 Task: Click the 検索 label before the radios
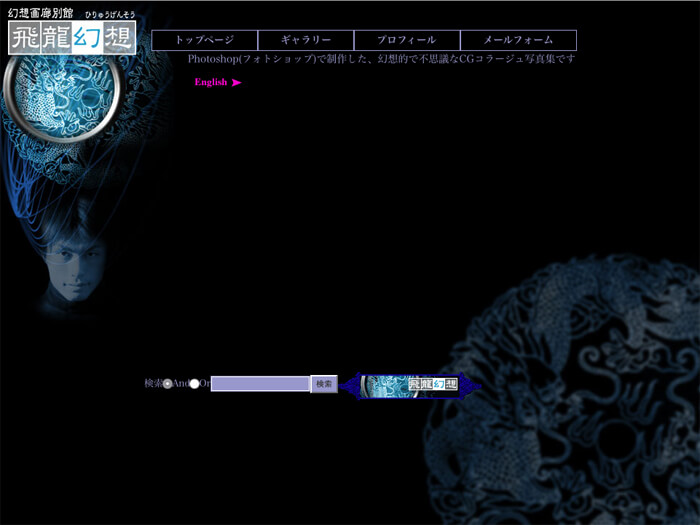[x=152, y=384]
